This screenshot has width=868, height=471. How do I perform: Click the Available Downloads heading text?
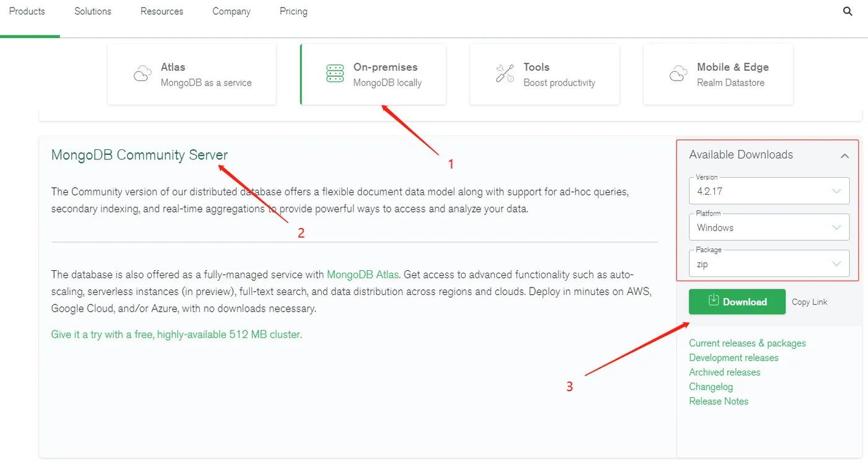point(741,155)
